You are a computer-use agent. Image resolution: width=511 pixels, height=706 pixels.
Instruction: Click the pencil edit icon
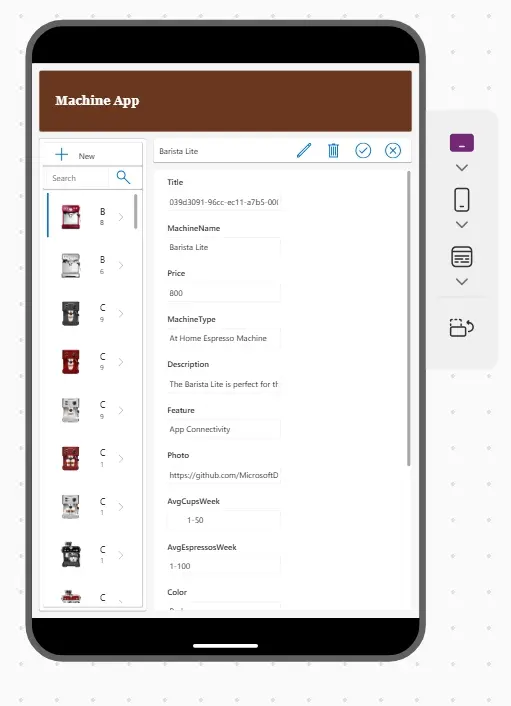[x=304, y=150]
